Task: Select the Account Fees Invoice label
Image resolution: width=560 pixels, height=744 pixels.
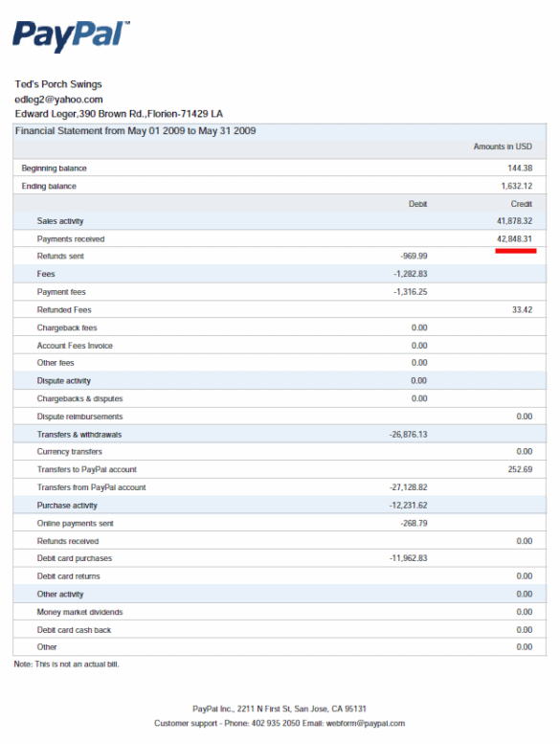Action: point(75,346)
